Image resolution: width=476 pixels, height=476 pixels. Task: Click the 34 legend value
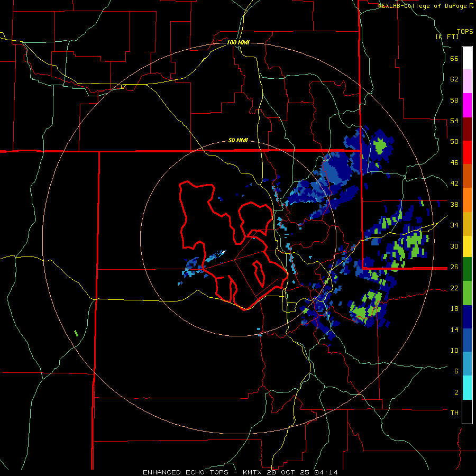click(454, 225)
